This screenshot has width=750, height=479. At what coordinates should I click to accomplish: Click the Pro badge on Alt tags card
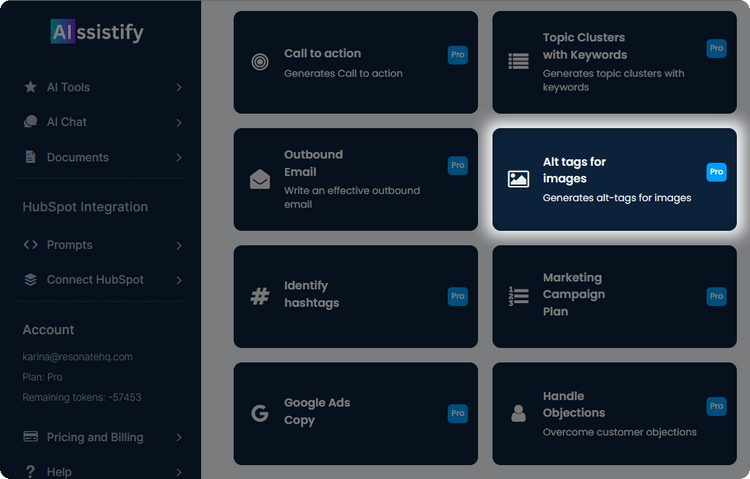[x=716, y=172]
